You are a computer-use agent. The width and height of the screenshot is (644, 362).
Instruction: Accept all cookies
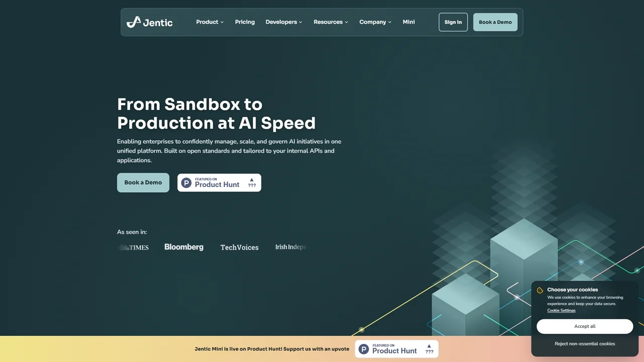pos(585,326)
